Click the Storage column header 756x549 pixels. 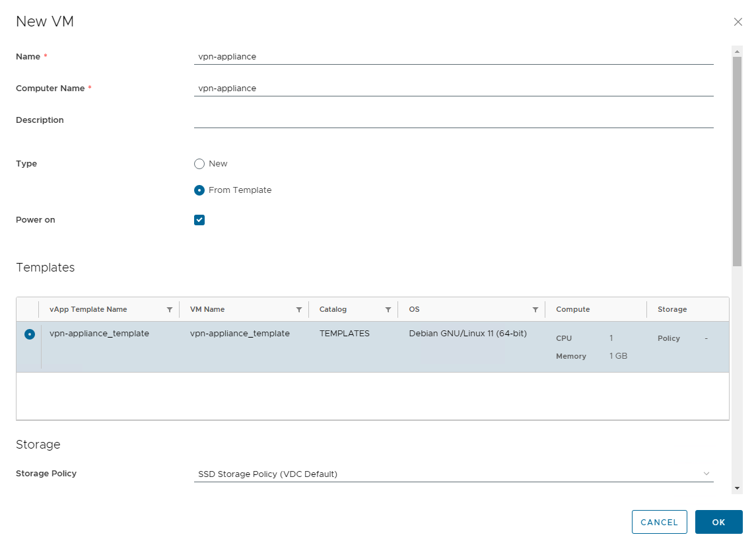click(x=672, y=309)
